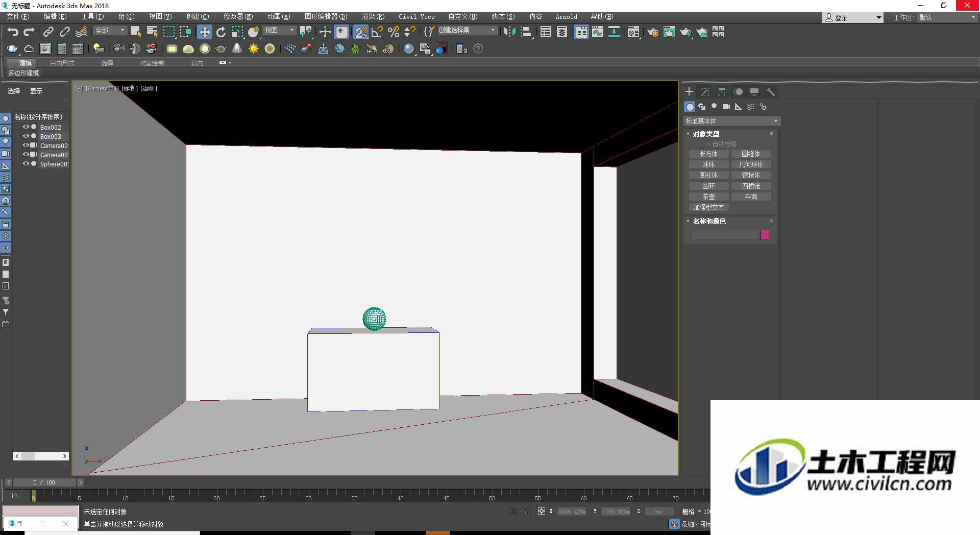
Task: Open the Align tool
Action: (x=526, y=32)
